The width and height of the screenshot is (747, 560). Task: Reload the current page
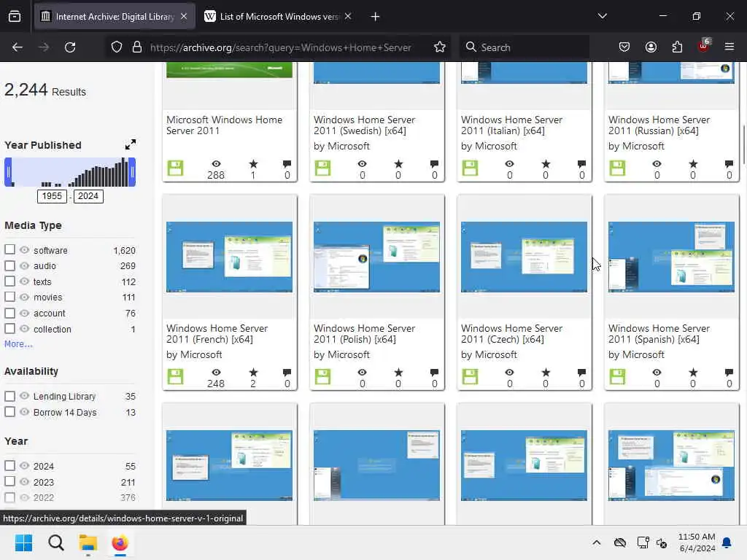[70, 47]
